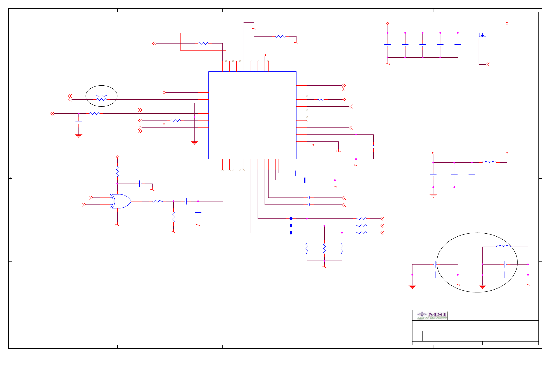Screen dimensions: 555x392
Task: Select the inductor beside the three-capacitor bank
Action: click(489, 162)
